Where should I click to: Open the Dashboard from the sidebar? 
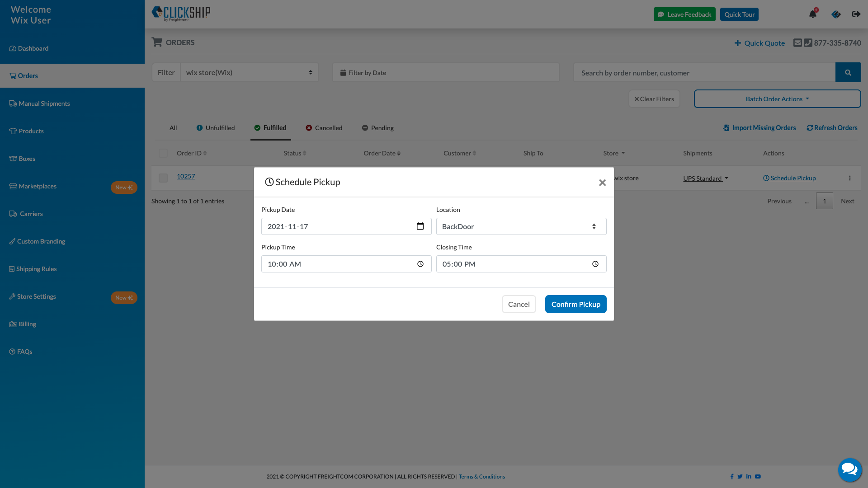[x=28, y=48]
